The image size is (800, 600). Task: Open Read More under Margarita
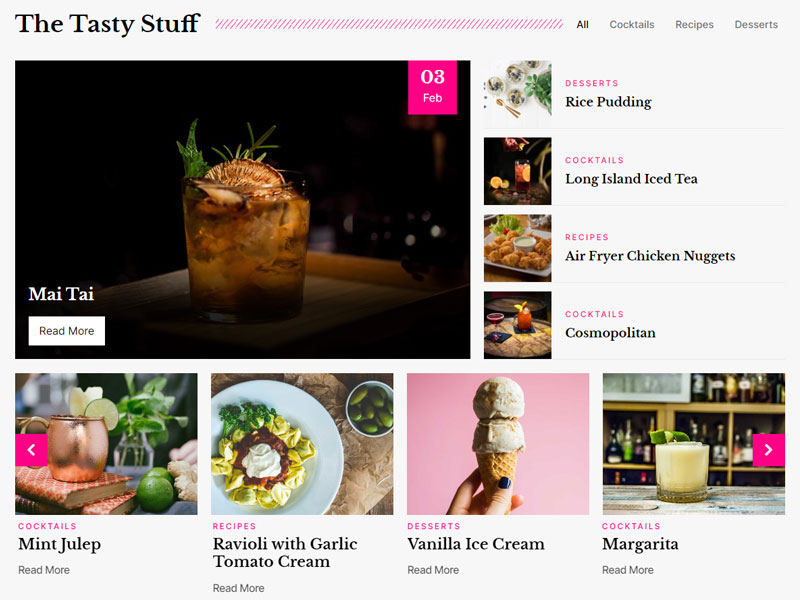tap(628, 570)
